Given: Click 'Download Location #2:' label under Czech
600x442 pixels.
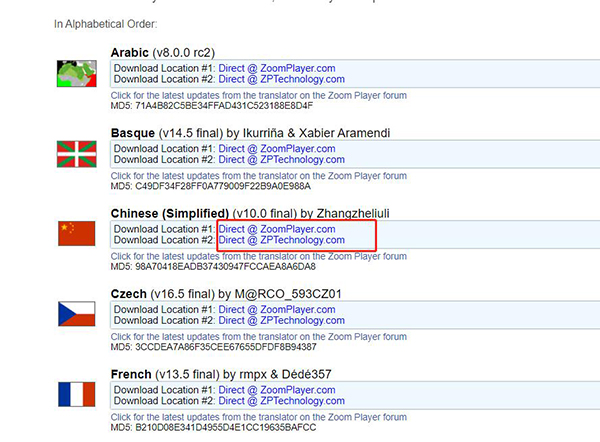Looking at the screenshot, I should (165, 320).
